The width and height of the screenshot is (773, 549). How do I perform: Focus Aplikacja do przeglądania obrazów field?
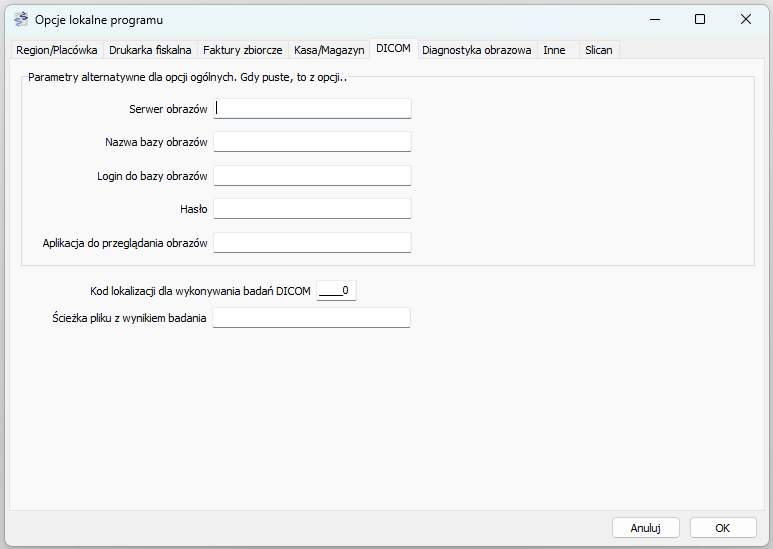[x=312, y=243]
